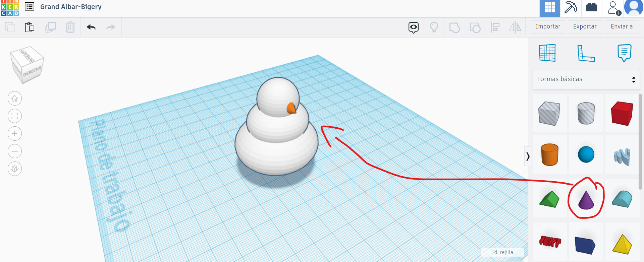
Task: Open the Tinkercad logo home link
Action: tap(10, 8)
